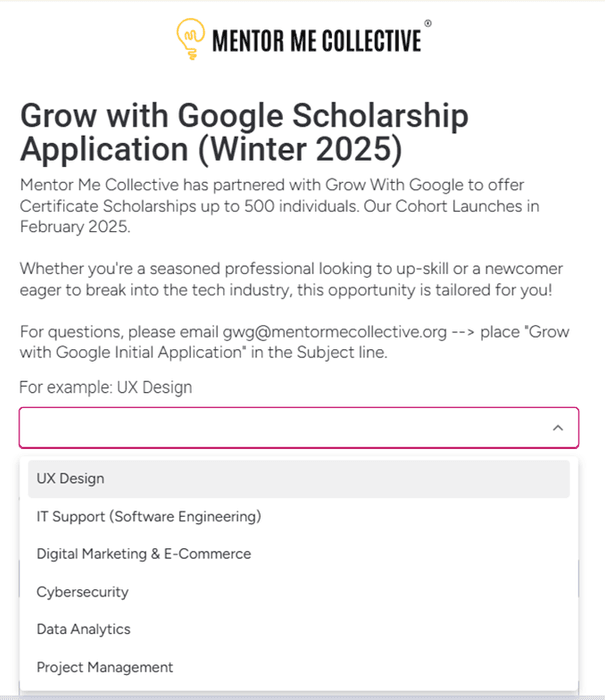The image size is (605, 700).
Task: Click inside the certificate selection combo box
Action: coord(299,428)
